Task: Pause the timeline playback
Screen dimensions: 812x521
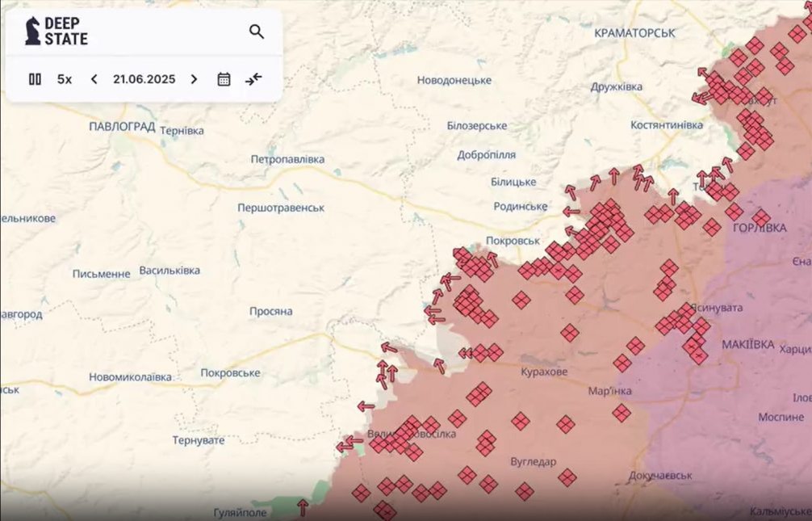Action: click(35, 79)
